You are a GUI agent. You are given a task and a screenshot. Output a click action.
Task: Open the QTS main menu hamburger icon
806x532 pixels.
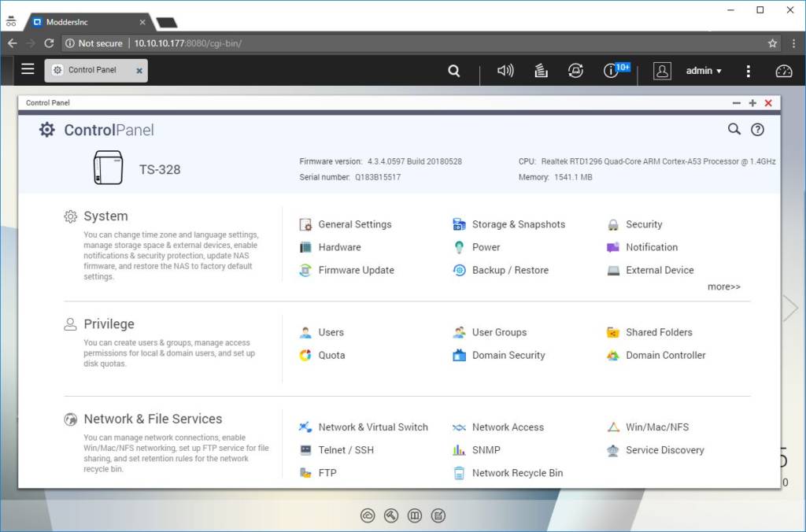28,69
